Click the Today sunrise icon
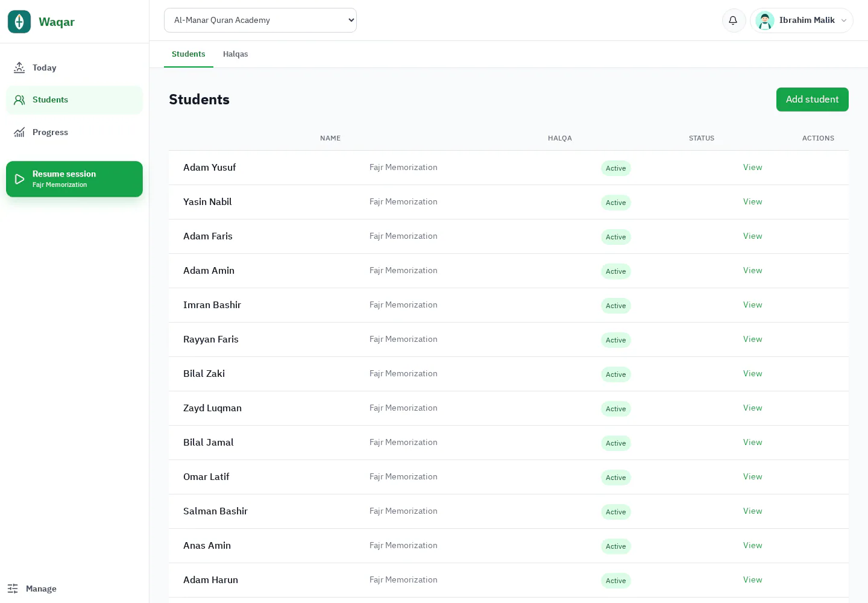This screenshot has width=868, height=603. pos(19,68)
